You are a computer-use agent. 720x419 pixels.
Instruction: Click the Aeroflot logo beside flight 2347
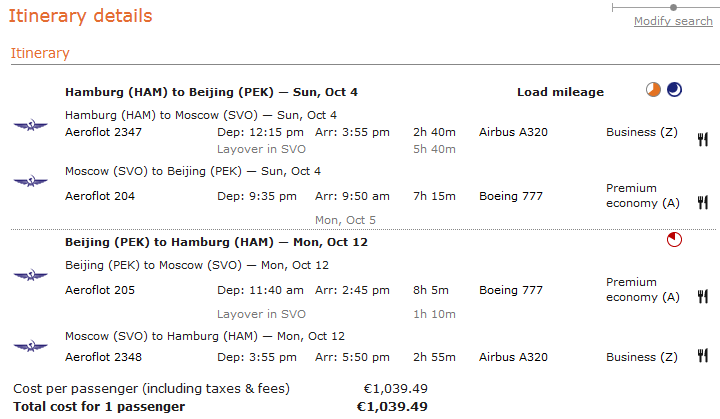[31, 125]
